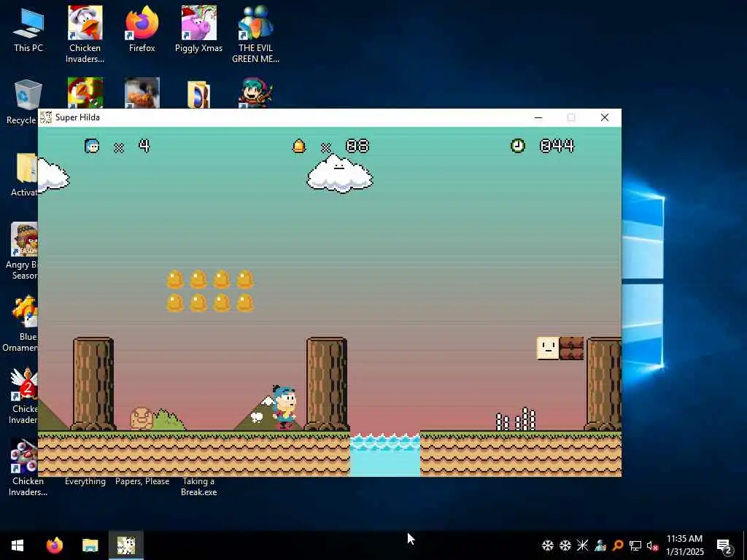Click the second snowflake tray icon
Screen dimensions: 747x560
565,545
